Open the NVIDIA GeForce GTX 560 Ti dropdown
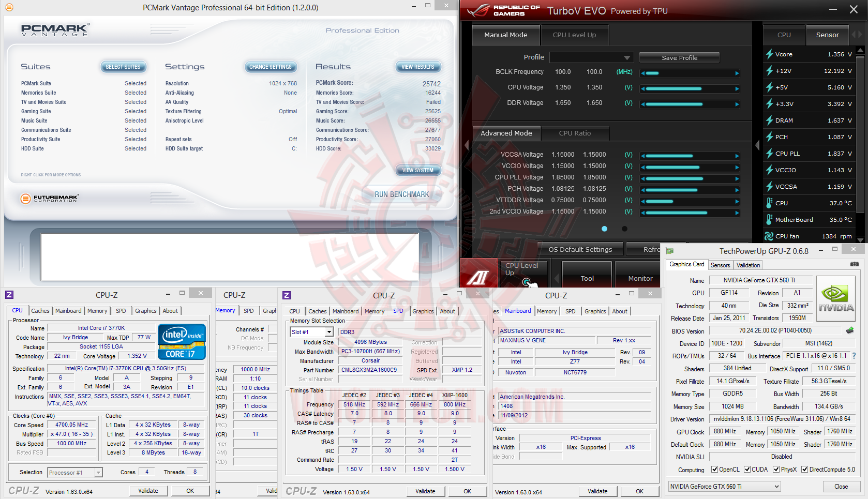 [724, 487]
